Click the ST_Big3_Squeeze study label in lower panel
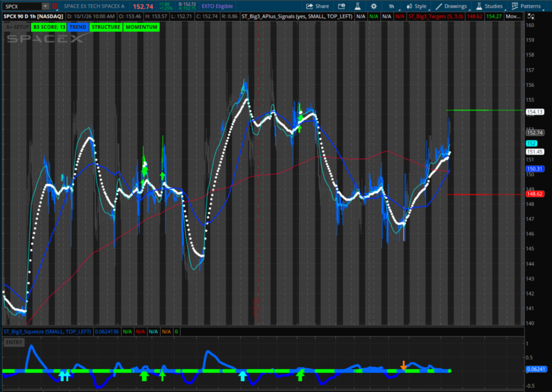The width and height of the screenshot is (552, 392). tap(47, 332)
